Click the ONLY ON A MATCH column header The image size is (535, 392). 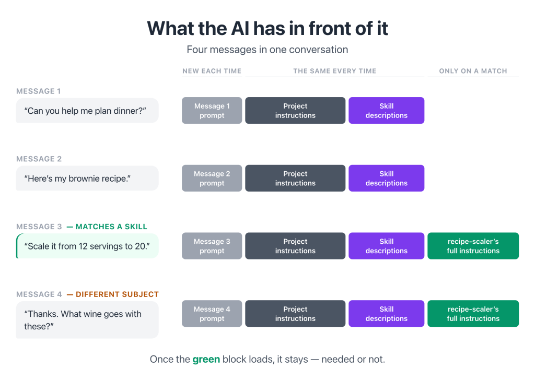(x=473, y=71)
